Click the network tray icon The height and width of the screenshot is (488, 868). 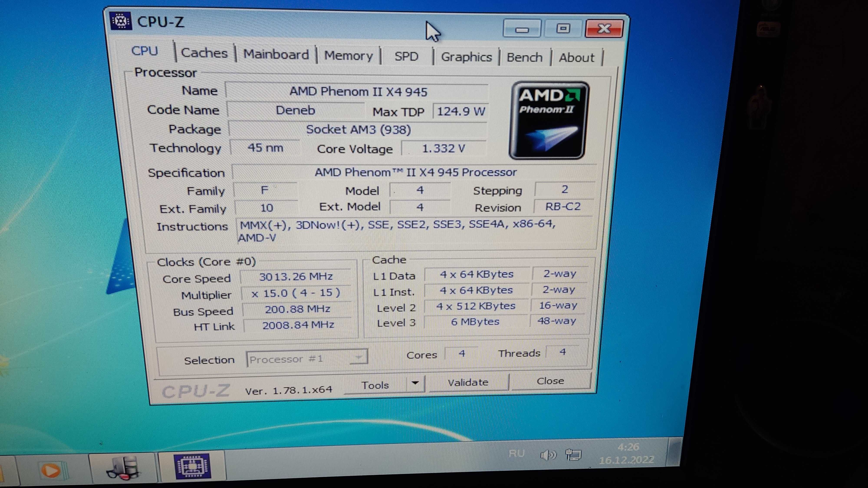tap(574, 455)
